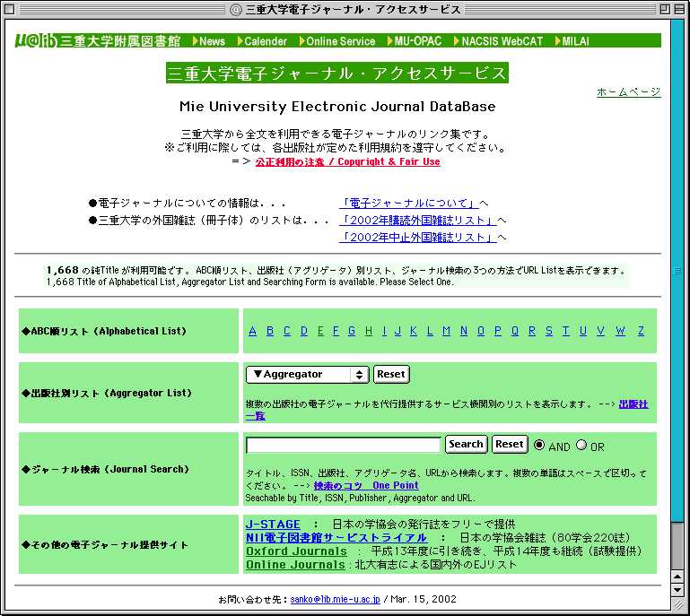This screenshot has height=616, width=690.
Task: Select the OR radio button
Action: pos(581,445)
